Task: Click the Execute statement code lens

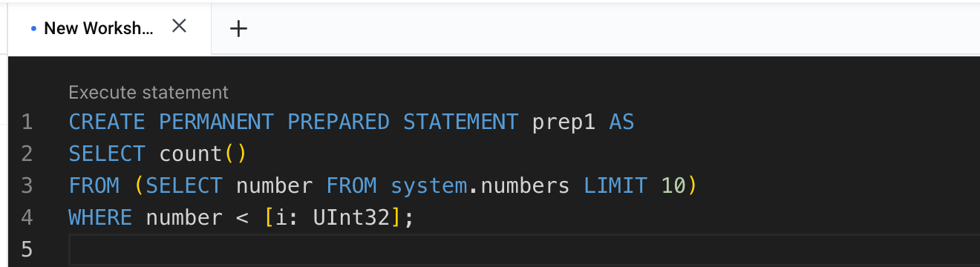Action: [x=148, y=93]
